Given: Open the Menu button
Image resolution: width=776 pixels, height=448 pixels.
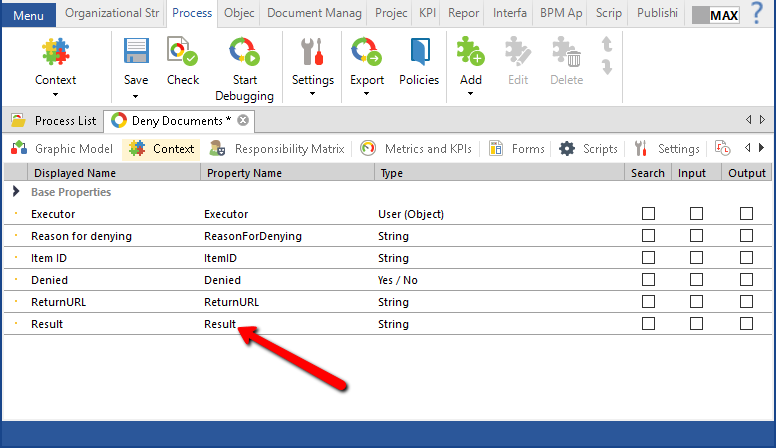Looking at the screenshot, I should pos(28,15).
